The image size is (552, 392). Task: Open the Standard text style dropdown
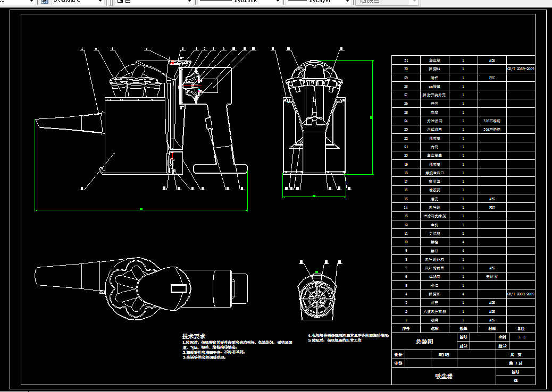click(101, 2)
